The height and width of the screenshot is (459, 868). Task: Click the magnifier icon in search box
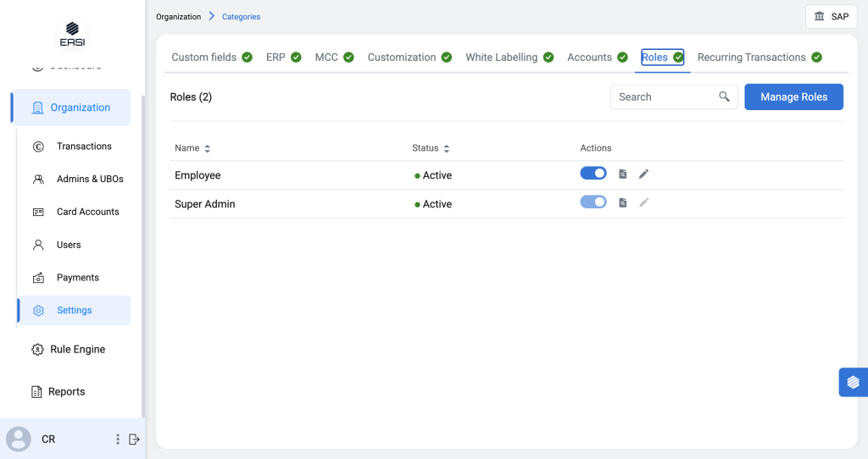point(724,97)
